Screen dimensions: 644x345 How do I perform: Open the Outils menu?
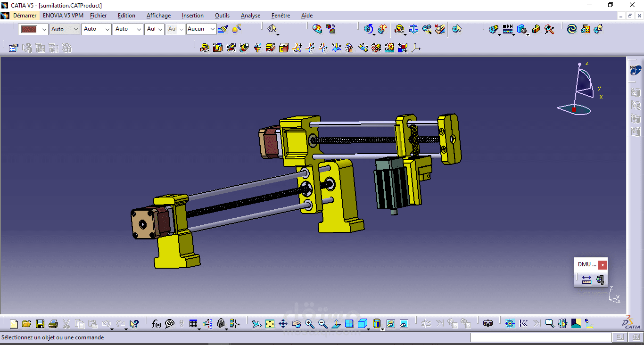pyautogui.click(x=222, y=16)
